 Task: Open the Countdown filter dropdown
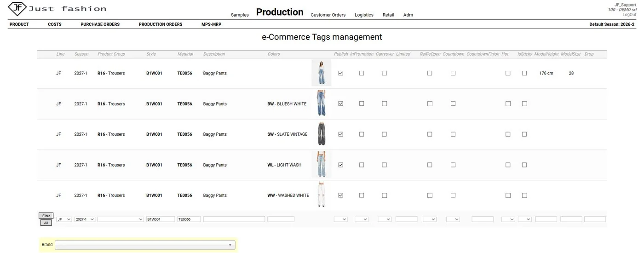tap(453, 219)
